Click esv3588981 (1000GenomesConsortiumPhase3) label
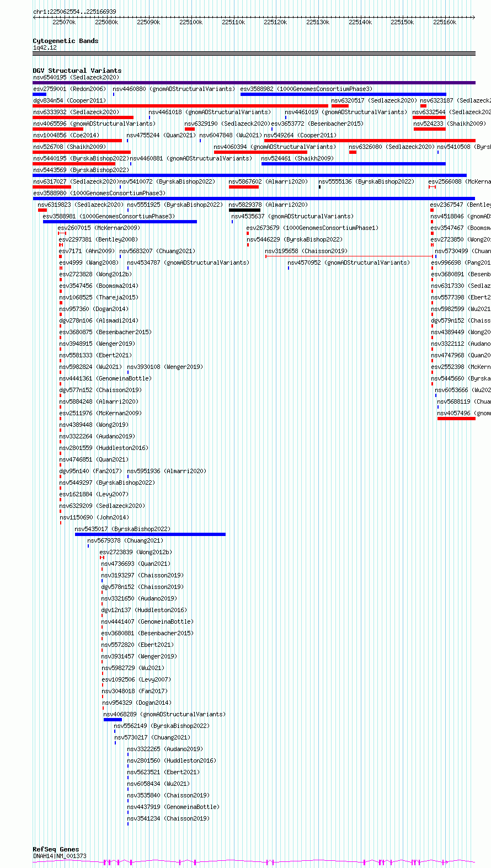 coord(109,216)
